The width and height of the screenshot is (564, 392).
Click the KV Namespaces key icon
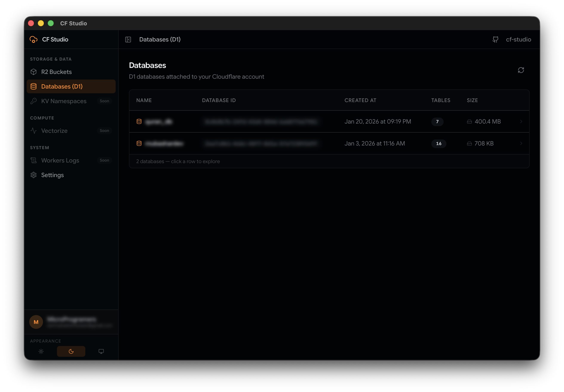tap(34, 101)
